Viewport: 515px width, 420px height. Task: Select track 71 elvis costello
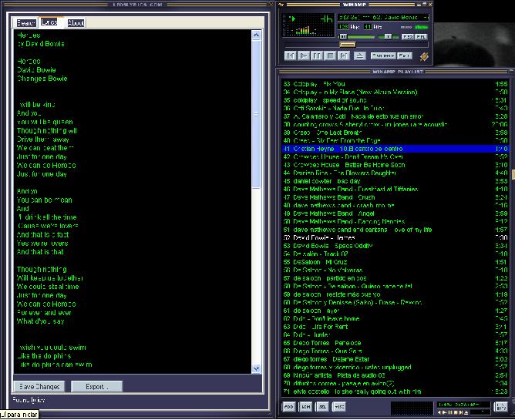coord(396,391)
